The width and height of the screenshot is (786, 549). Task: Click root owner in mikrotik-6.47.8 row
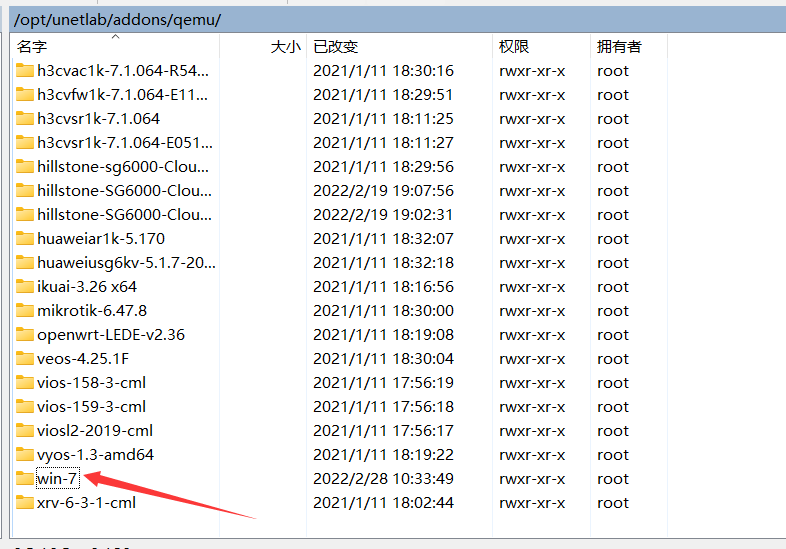pos(613,311)
